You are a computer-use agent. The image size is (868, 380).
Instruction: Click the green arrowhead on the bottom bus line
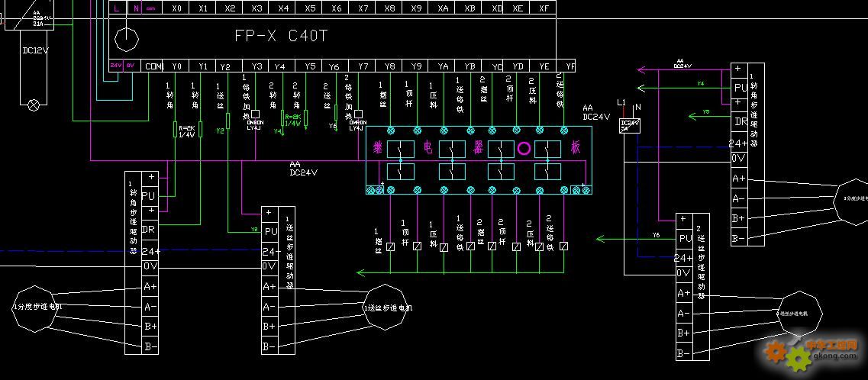tap(360, 272)
